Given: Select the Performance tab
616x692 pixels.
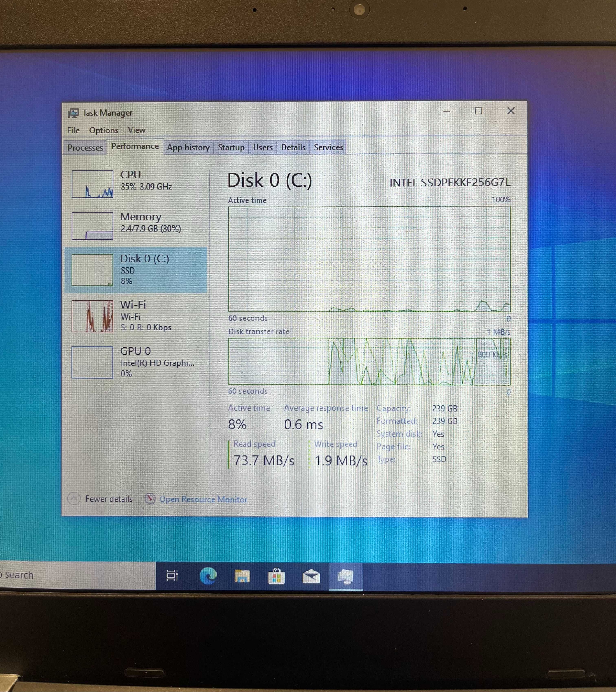Looking at the screenshot, I should [x=135, y=146].
